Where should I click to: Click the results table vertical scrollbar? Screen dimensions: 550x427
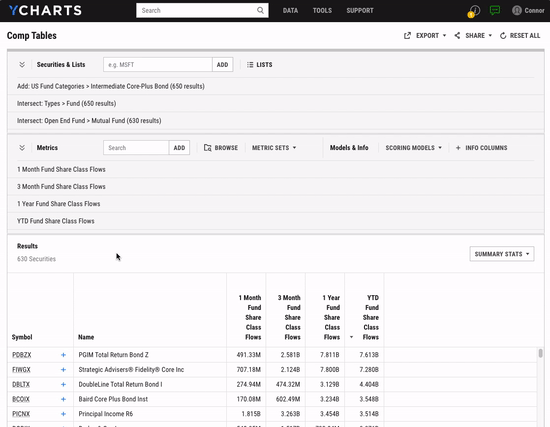(541, 387)
